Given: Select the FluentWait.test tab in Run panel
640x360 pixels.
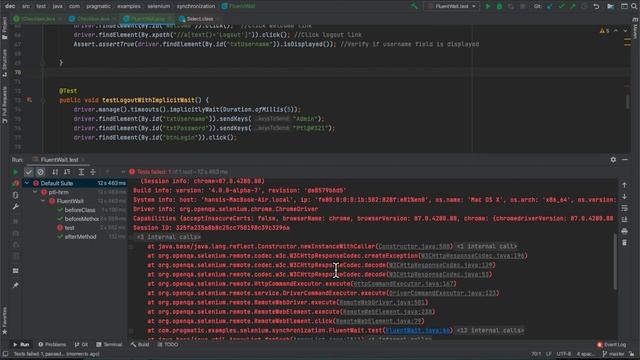Looking at the screenshot, I should [x=59, y=160].
